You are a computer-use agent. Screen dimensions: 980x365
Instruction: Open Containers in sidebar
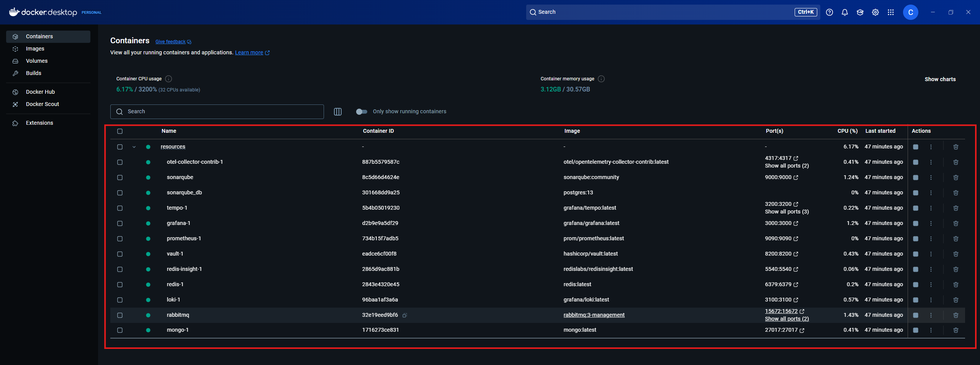(x=48, y=37)
